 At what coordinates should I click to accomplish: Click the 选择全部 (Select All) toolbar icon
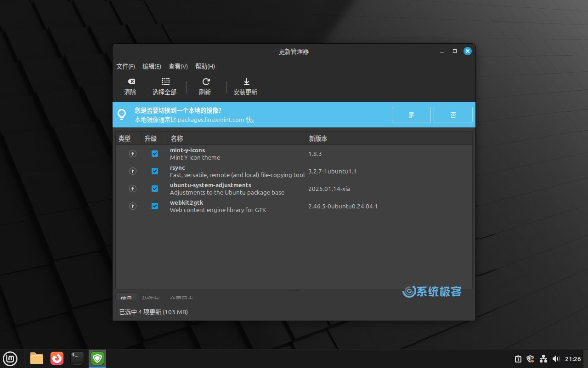coord(166,81)
